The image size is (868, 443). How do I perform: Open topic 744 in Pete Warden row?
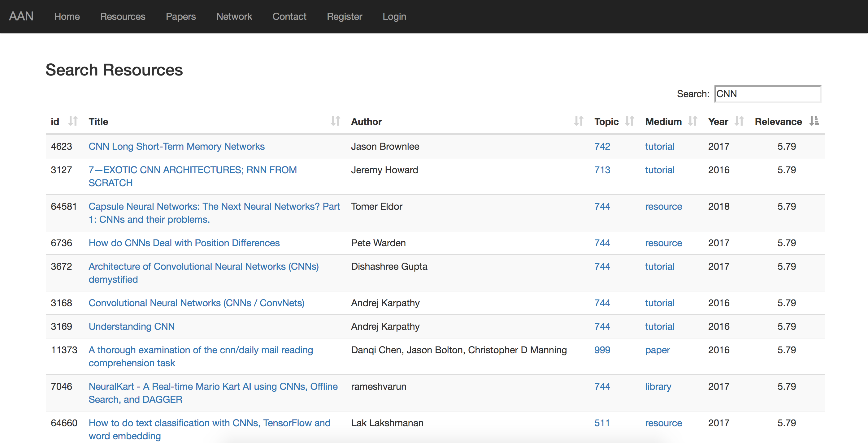click(602, 243)
